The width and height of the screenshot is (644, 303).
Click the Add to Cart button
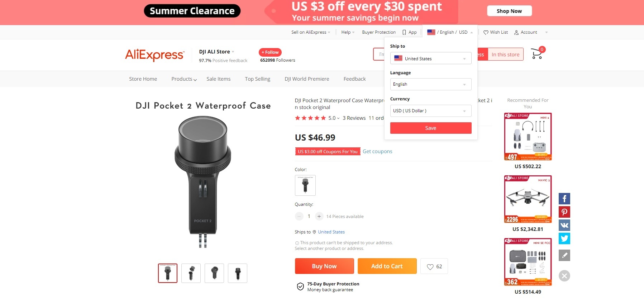[387, 266]
